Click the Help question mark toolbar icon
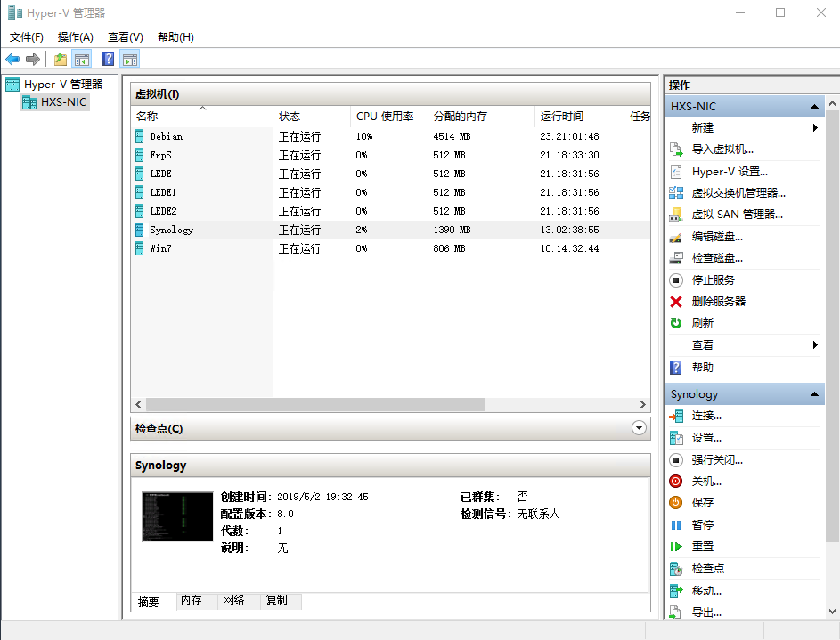This screenshot has height=640, width=840. [x=108, y=59]
